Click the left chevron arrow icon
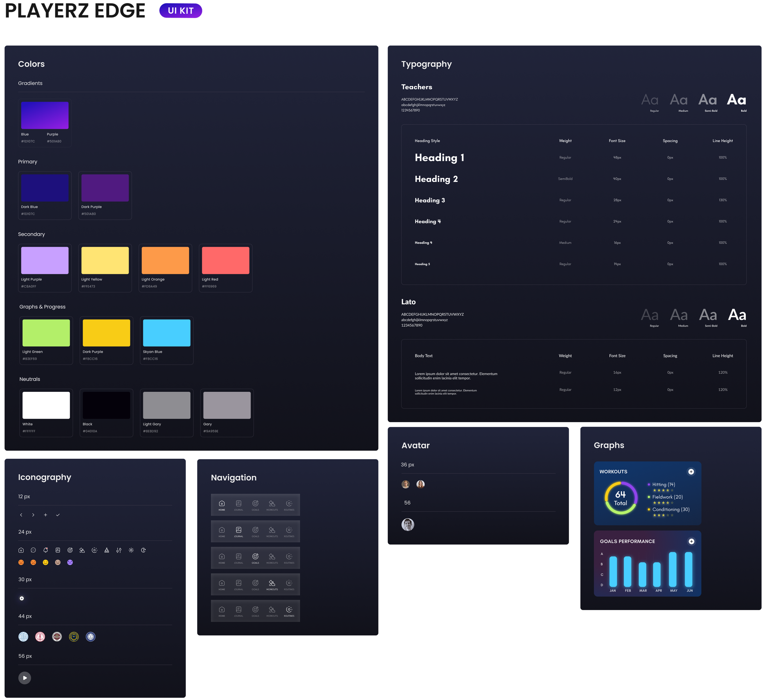765x700 pixels. [x=21, y=515]
